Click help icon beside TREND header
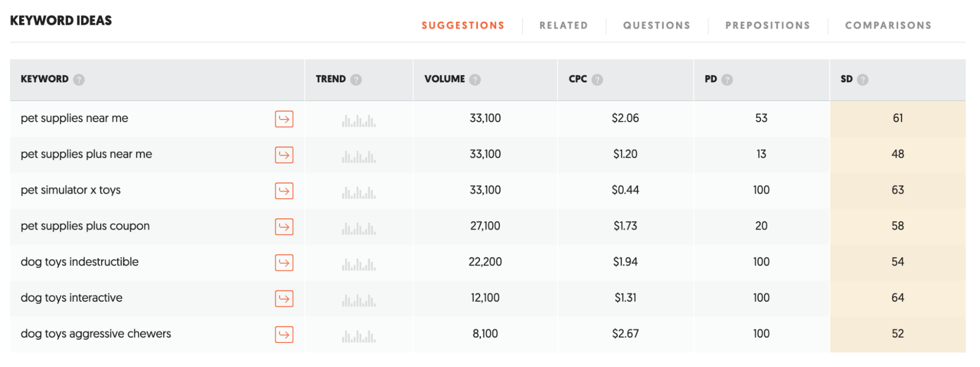This screenshot has width=980, height=367. [x=356, y=79]
